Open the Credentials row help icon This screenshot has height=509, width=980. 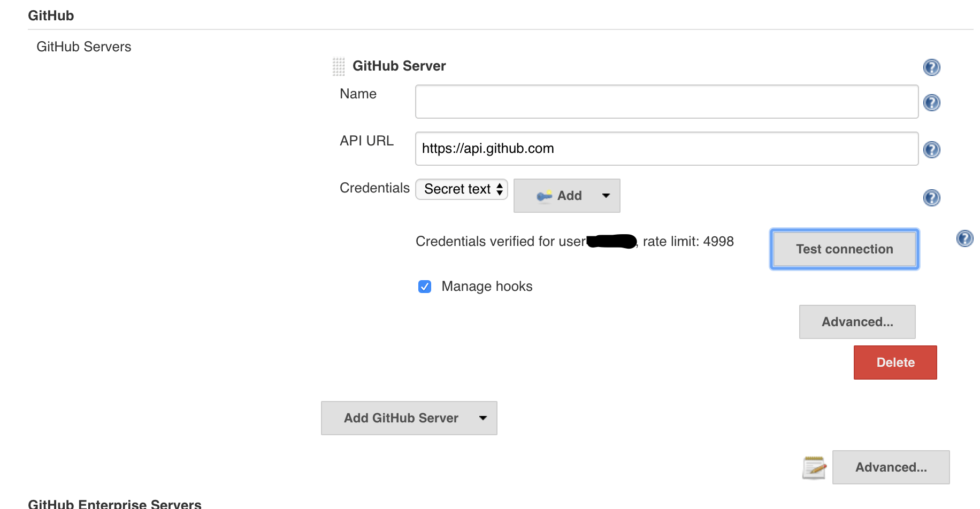point(931,198)
